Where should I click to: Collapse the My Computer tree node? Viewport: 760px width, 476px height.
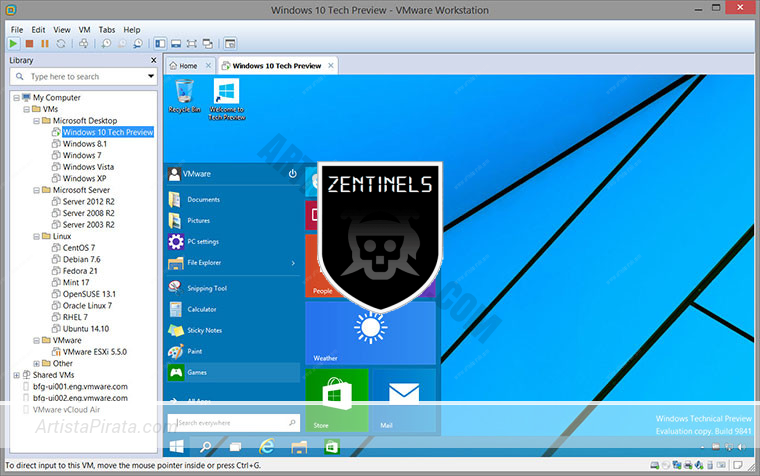coord(16,97)
